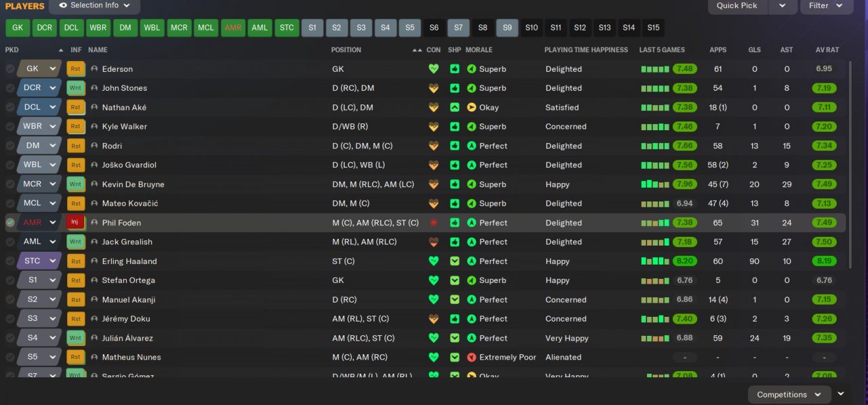868x405 pixels.
Task: Sort by the AV RAT column header
Action: tap(827, 50)
